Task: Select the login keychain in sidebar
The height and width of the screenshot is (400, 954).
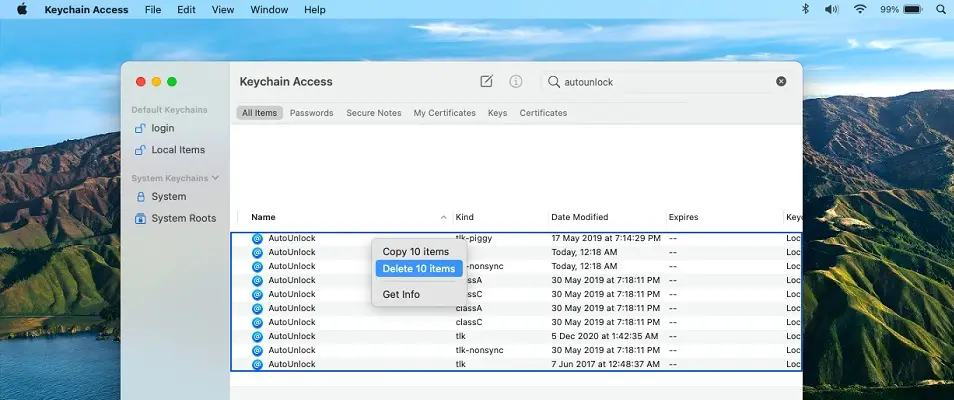Action: point(162,128)
